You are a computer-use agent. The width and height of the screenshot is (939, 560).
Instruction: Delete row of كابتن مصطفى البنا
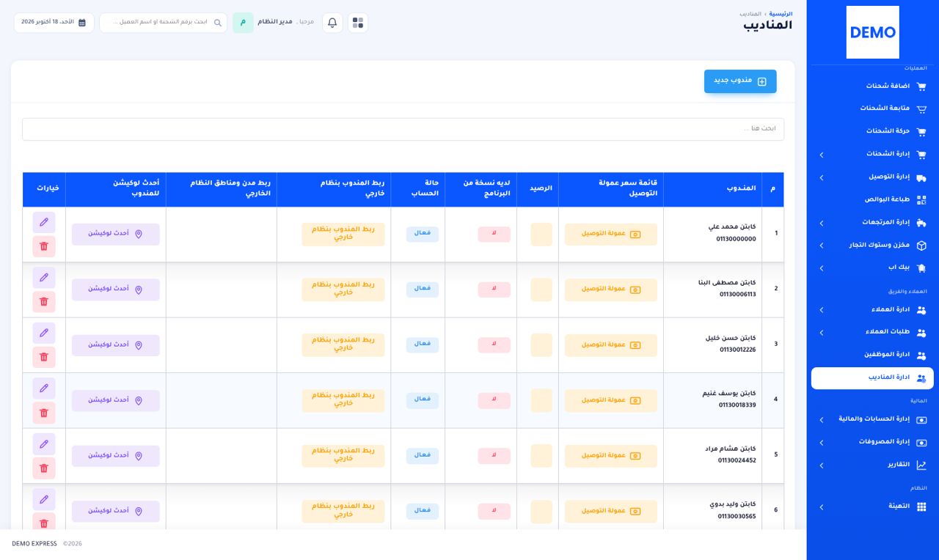point(44,301)
